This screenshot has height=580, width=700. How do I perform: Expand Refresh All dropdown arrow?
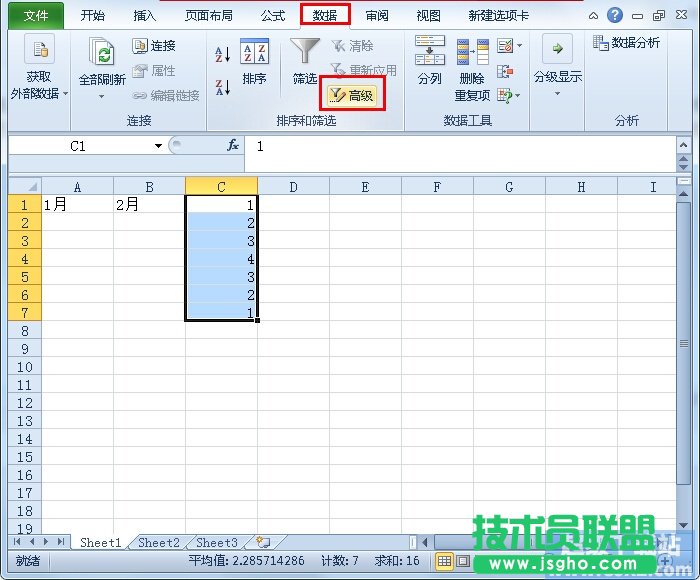tap(102, 96)
